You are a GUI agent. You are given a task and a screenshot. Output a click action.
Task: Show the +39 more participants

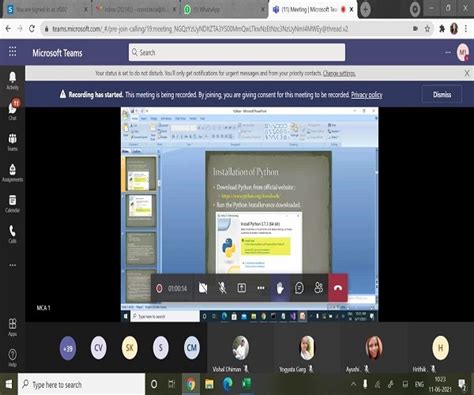point(68,349)
